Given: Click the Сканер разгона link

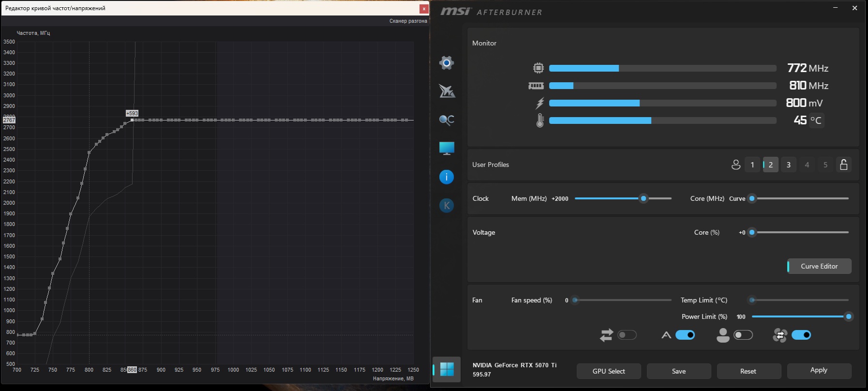Looking at the screenshot, I should [408, 21].
